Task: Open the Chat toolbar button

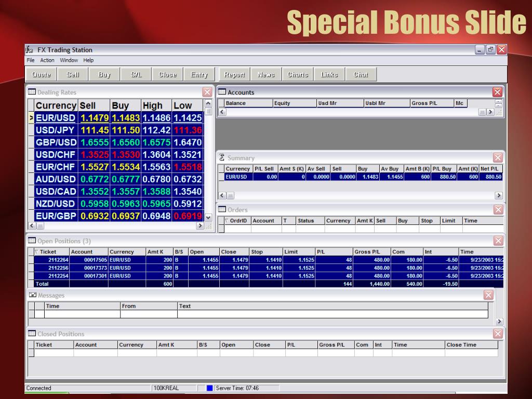Action: (x=361, y=74)
